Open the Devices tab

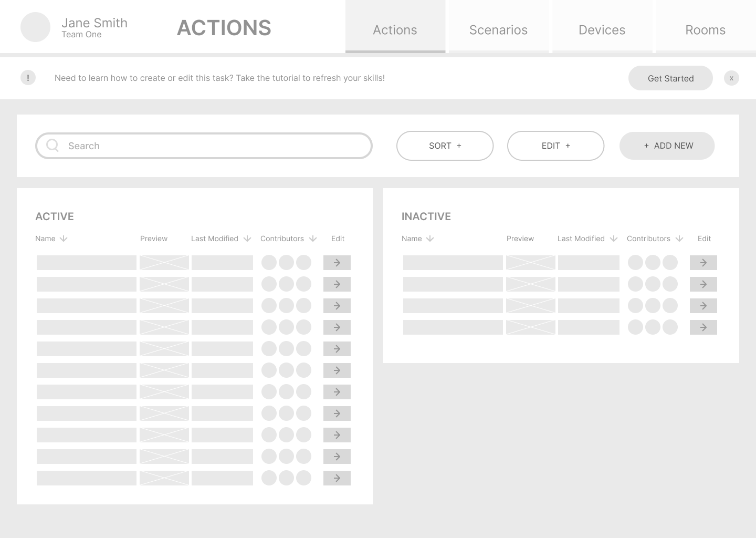tap(602, 29)
